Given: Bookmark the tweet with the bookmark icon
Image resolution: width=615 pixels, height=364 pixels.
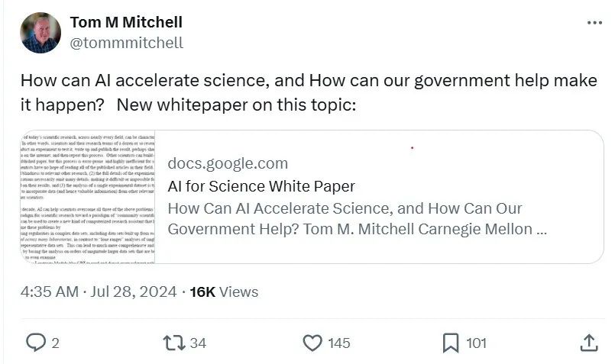Looking at the screenshot, I should point(451,343).
